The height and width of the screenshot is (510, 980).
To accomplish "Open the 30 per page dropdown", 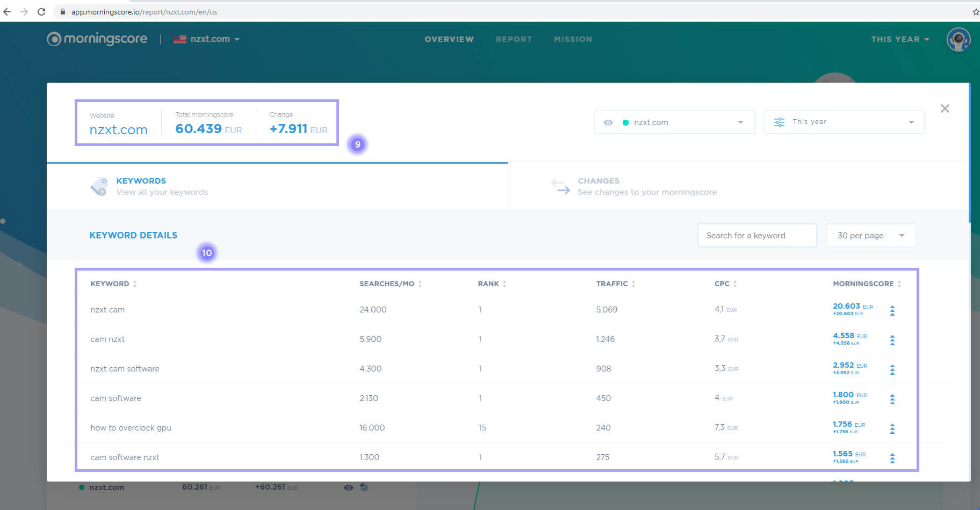I will (871, 235).
